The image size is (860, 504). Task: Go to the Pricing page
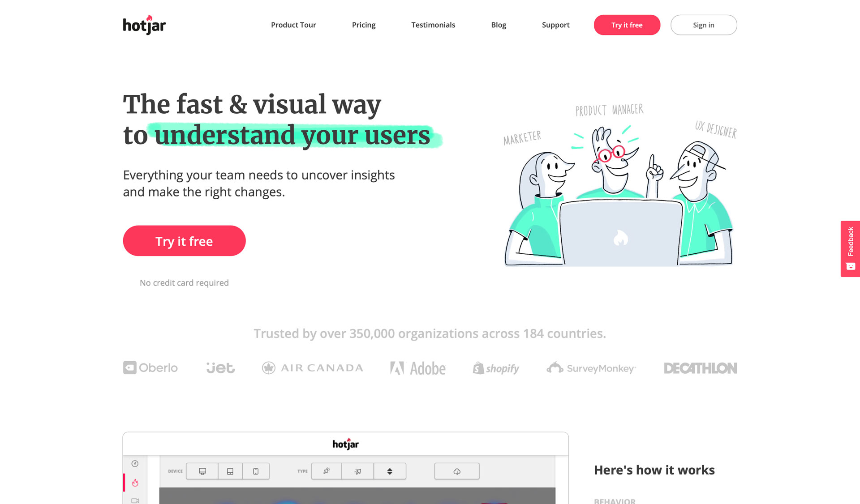[x=364, y=25]
